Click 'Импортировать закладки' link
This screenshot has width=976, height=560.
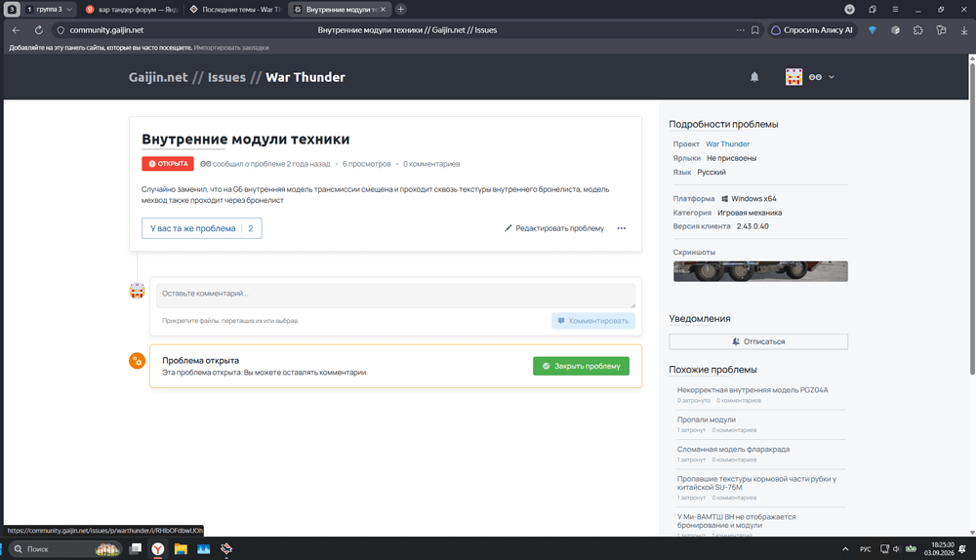tap(231, 47)
